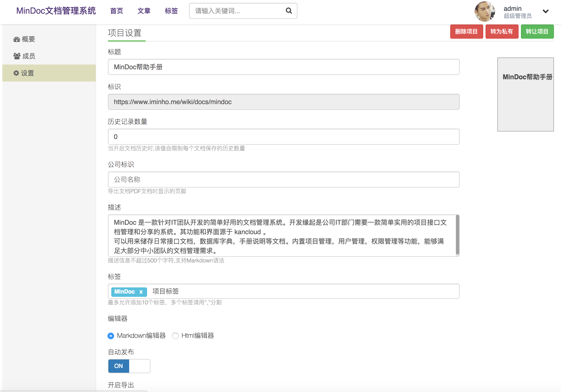Expand the admin account dropdown chevron
Screen dimensions: 561x392
[545, 11]
